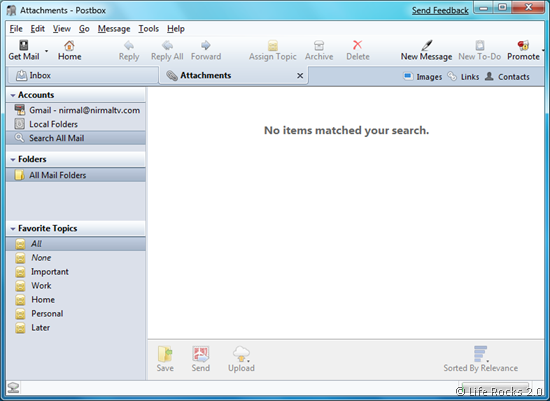Image resolution: width=550 pixels, height=401 pixels.
Task: Select the Important topic
Action: tap(76, 272)
